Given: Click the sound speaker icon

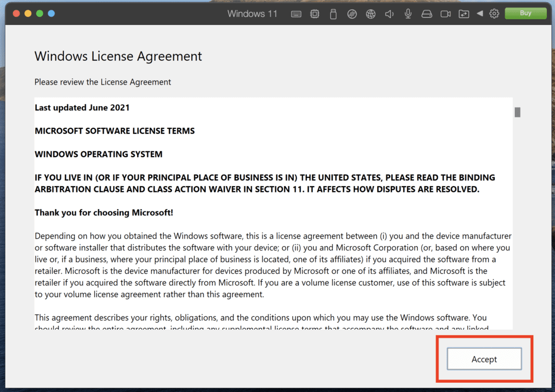Looking at the screenshot, I should tap(389, 14).
